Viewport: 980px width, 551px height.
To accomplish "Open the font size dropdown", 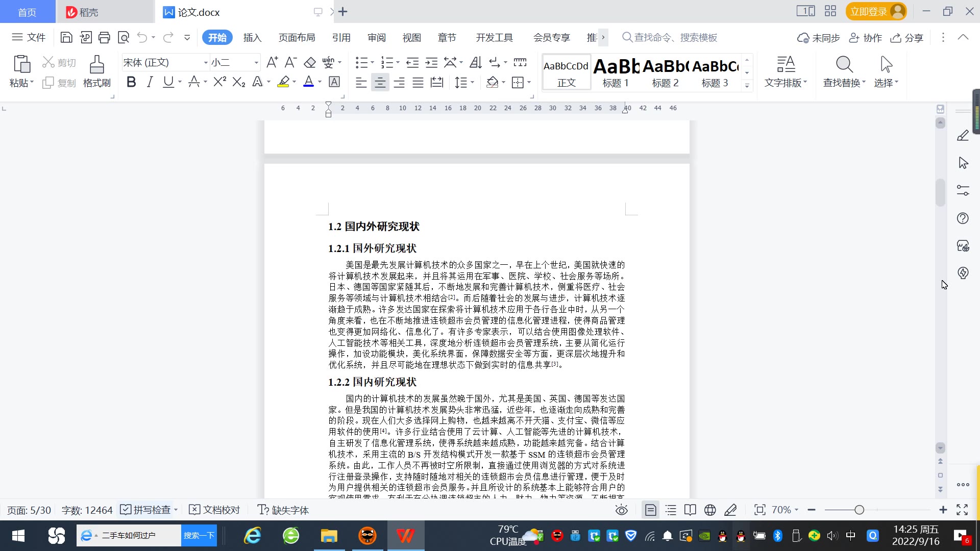I will click(256, 63).
